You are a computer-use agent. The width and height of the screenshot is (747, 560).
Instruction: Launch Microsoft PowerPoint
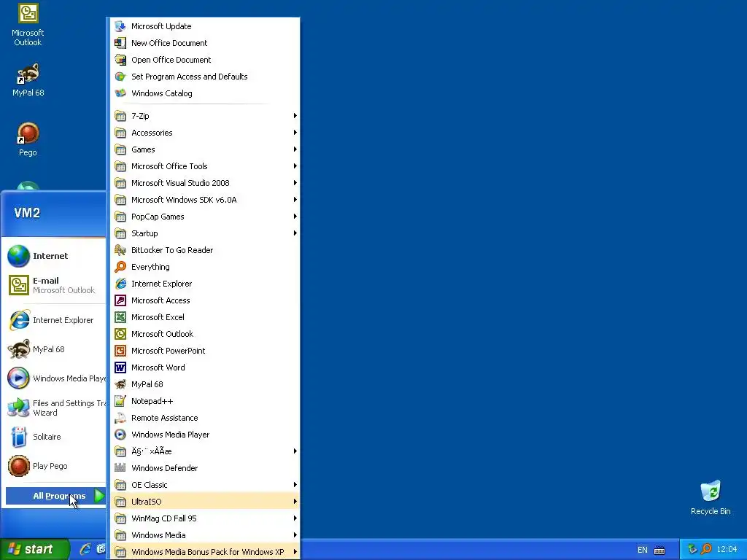(x=205, y=351)
